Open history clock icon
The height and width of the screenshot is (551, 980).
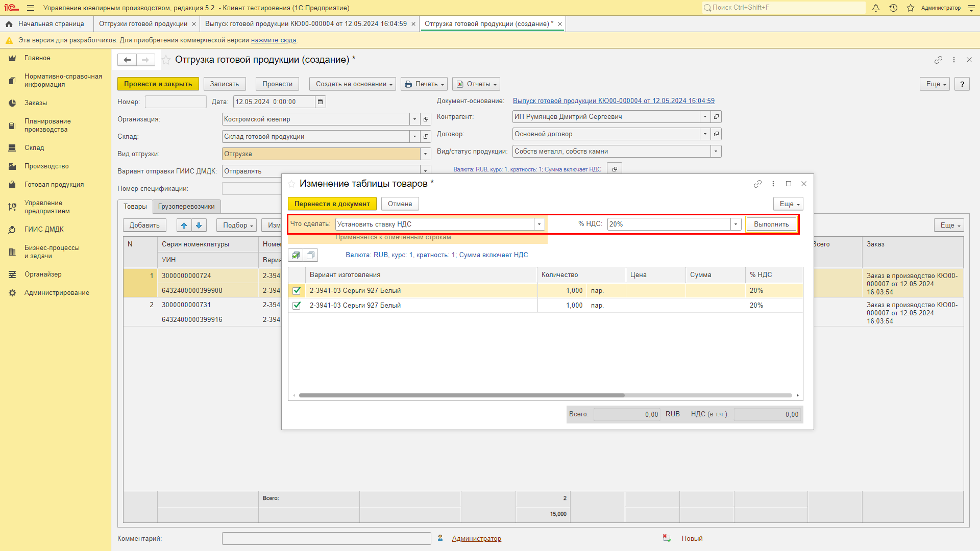pyautogui.click(x=893, y=8)
